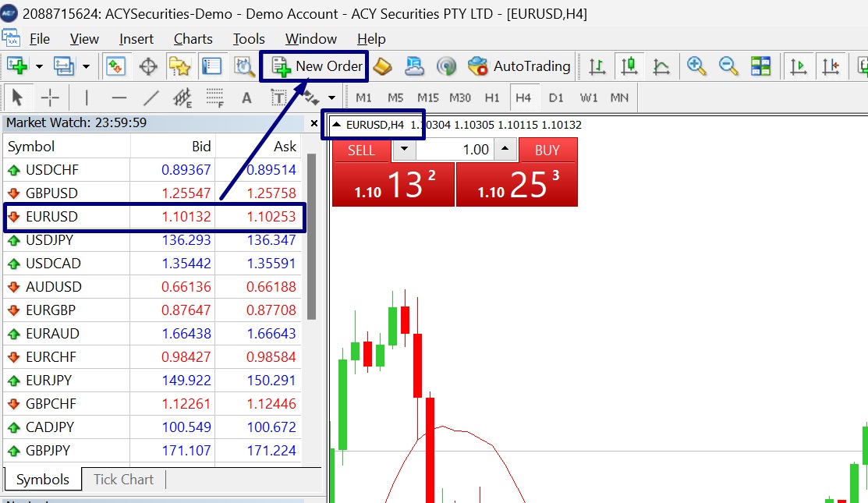Toggle the Market Watch panel
This screenshot has width=868, height=503.
coord(115,66)
